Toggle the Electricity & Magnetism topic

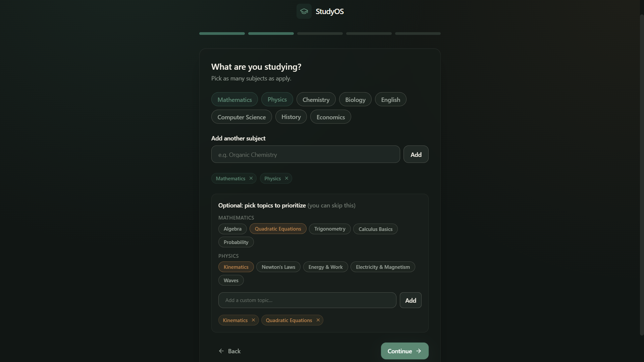point(383,267)
